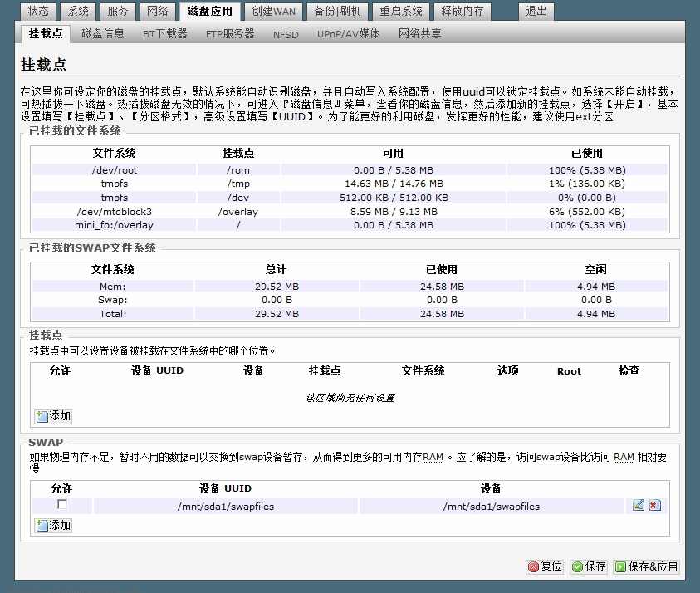
Task: Delete the /mnt/sda1/swapfiles swap entry
Action: [x=655, y=505]
